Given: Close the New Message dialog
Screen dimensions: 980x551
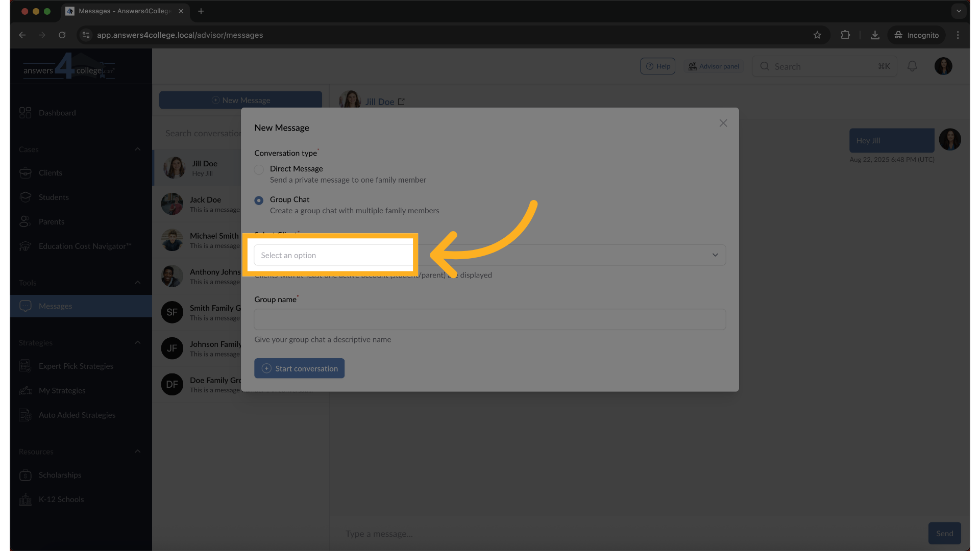Looking at the screenshot, I should tap(723, 123).
